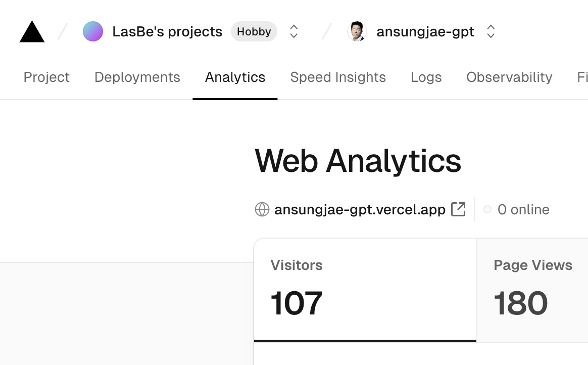Open the Speed Insights tab
The width and height of the screenshot is (588, 365).
coord(338,77)
